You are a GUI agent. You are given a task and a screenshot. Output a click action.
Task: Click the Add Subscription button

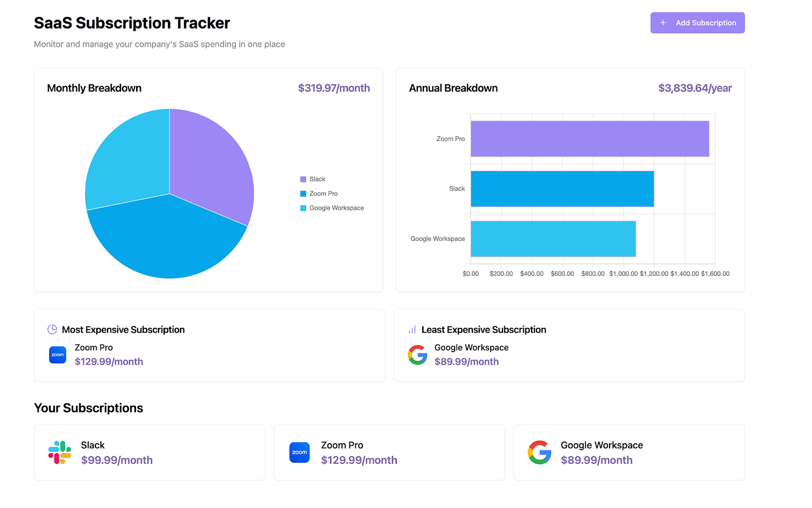[697, 23]
